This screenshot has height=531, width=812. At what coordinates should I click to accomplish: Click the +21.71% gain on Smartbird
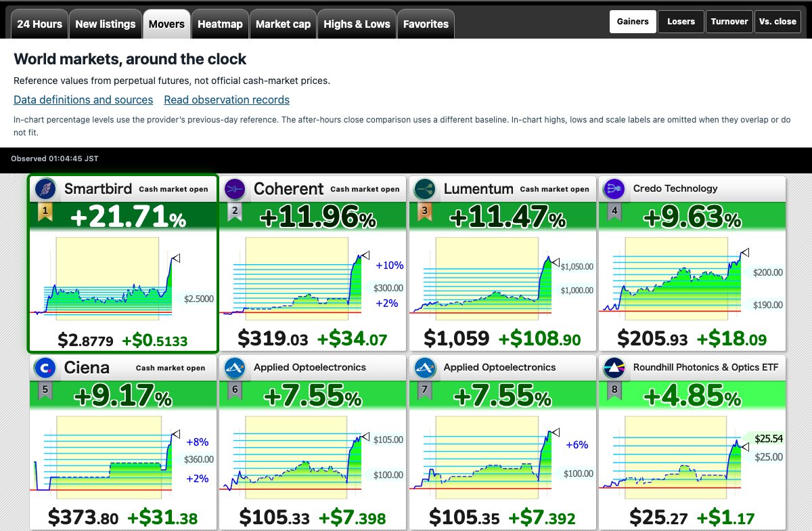click(128, 217)
